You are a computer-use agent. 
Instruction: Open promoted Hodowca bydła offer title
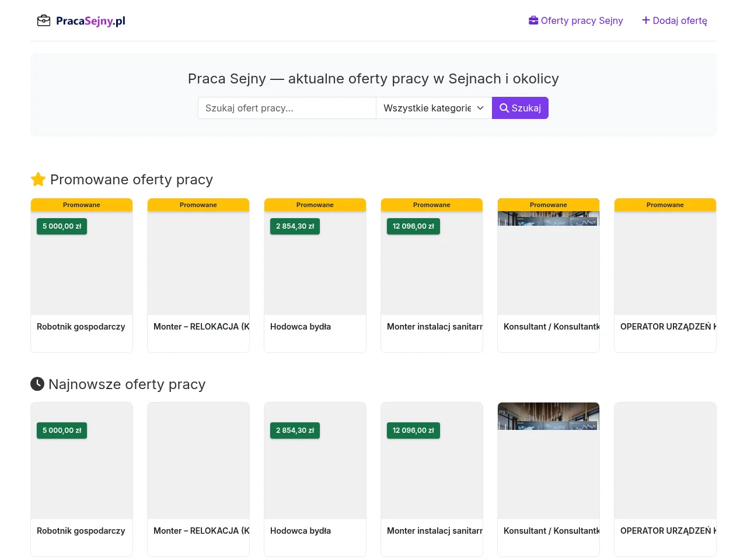301,327
